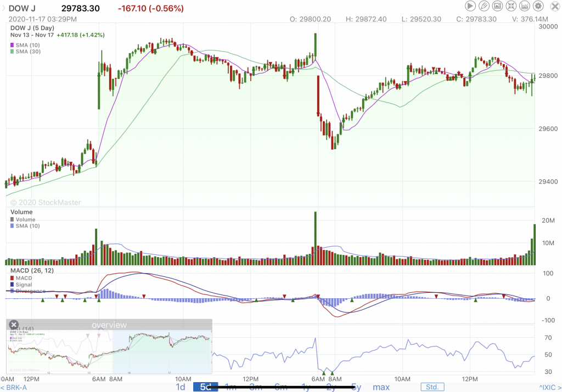
Task: Select the 1d time range
Action: 180,387
